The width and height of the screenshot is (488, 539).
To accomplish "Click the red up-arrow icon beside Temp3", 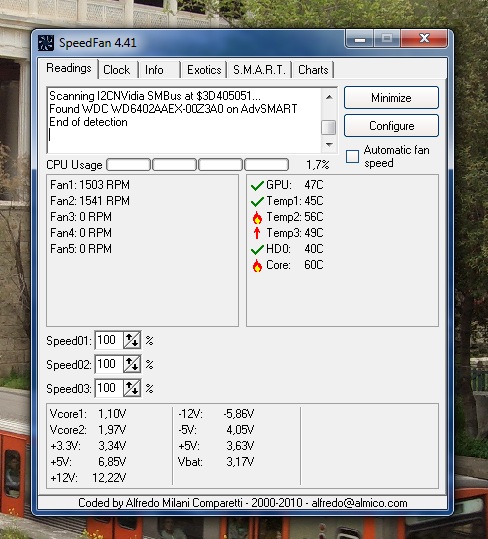I will click(257, 233).
